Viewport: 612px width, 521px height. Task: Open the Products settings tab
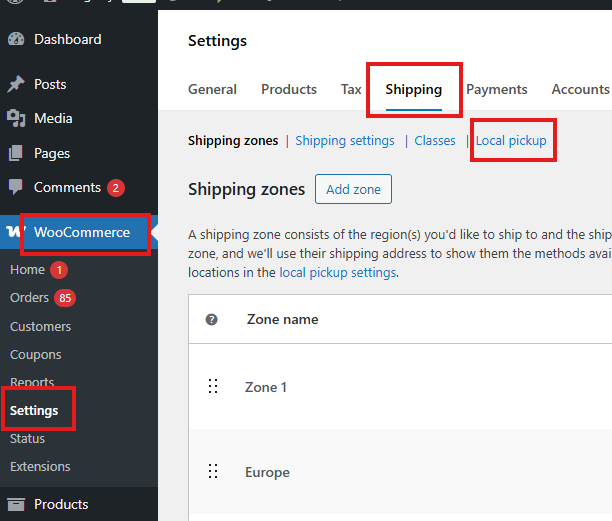click(x=289, y=89)
